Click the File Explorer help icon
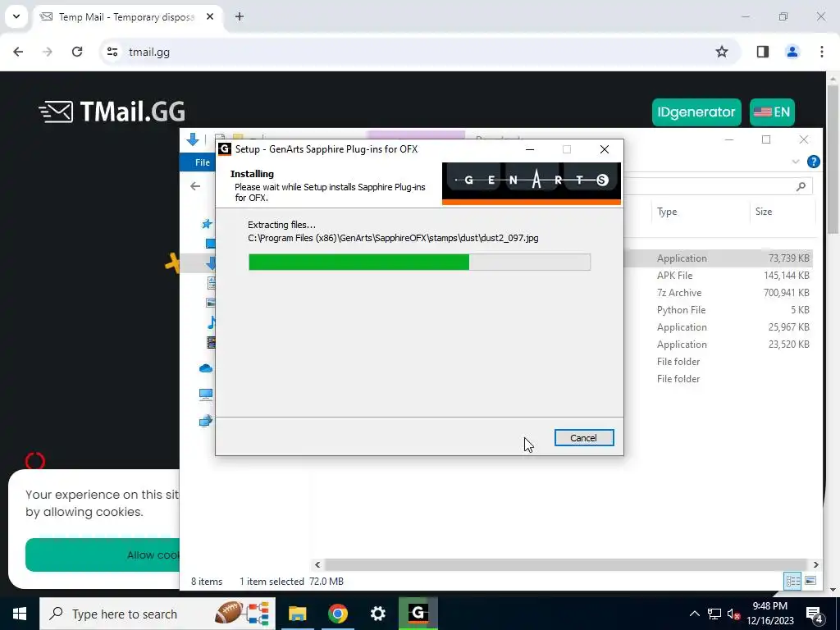The height and width of the screenshot is (630, 840). [x=813, y=162]
